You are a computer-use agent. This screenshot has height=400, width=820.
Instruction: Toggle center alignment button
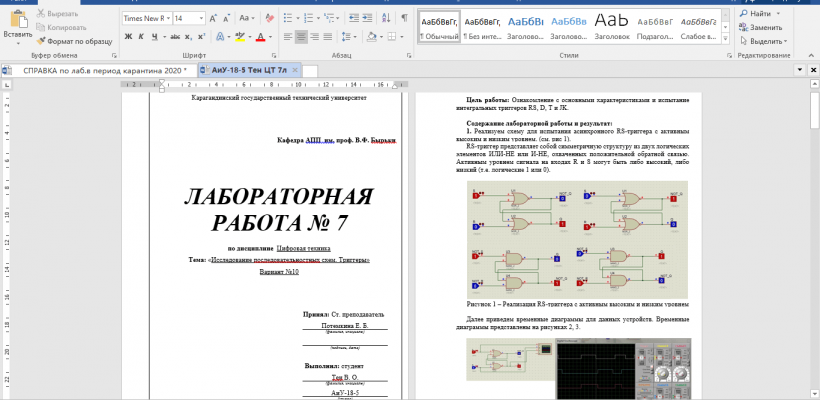[301, 37]
